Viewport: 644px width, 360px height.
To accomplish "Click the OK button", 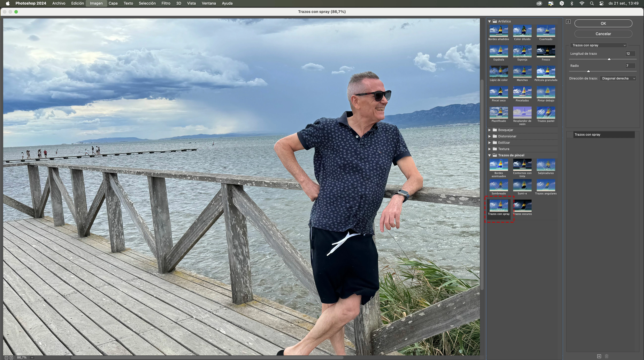I will [603, 23].
